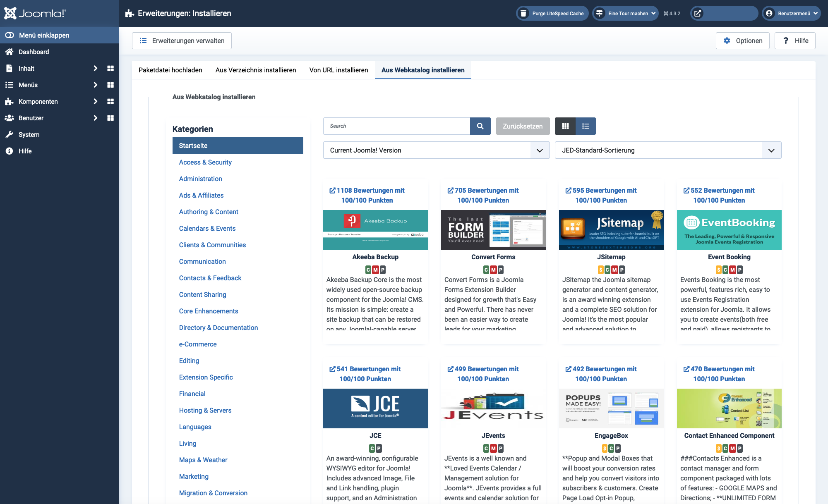Open the Eine Tour machen dropdown
The image size is (828, 504).
[625, 13]
